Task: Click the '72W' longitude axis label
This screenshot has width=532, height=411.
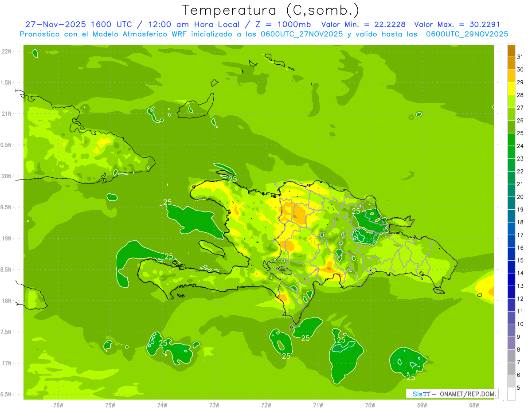Action: click(x=266, y=405)
